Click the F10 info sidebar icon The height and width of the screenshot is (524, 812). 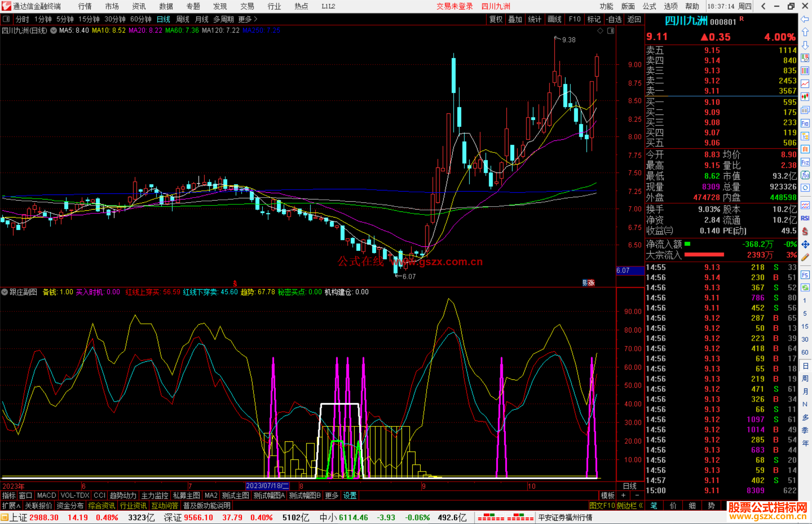pyautogui.click(x=805, y=123)
